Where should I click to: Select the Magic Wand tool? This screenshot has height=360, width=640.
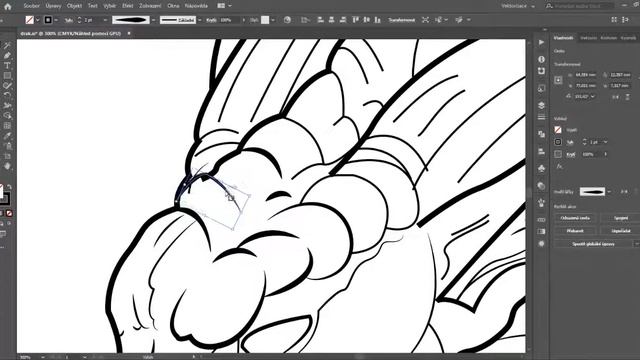7,45
